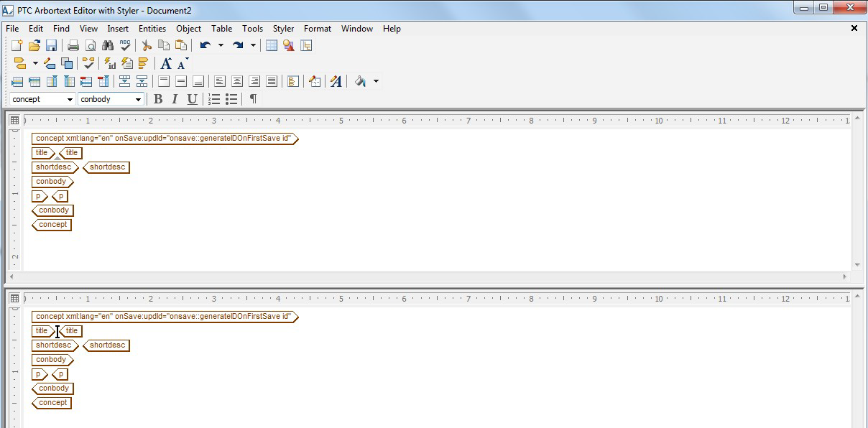Open Find with the binoculars icon
The width and height of the screenshot is (868, 428).
(108, 45)
